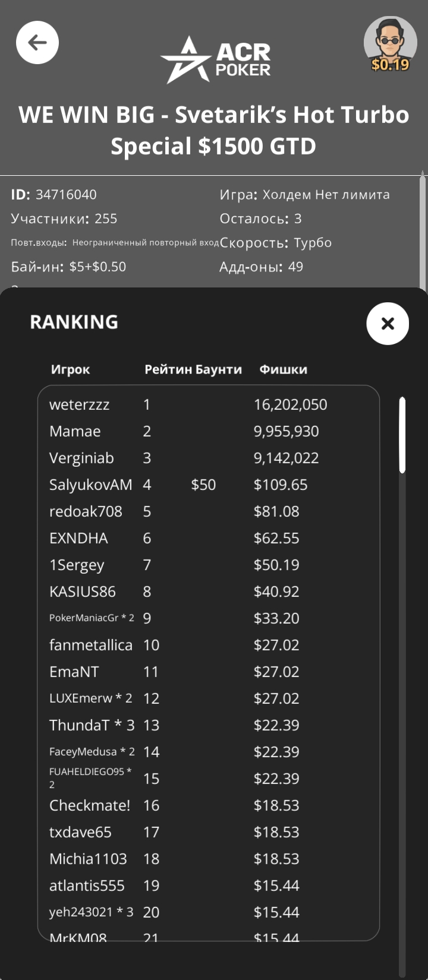
Task: Click the page scrollbar beside tournament info
Action: pyautogui.click(x=423, y=232)
